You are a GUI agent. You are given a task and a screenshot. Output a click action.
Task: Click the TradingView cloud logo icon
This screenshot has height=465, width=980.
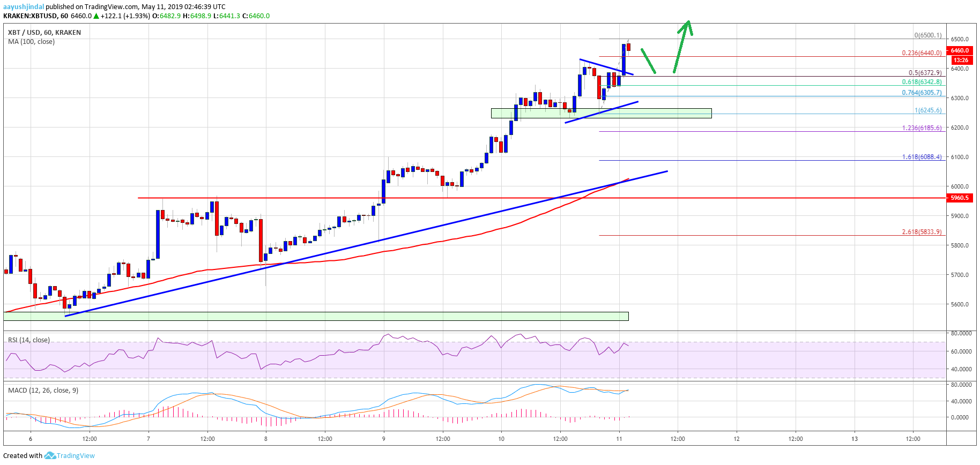click(50, 456)
